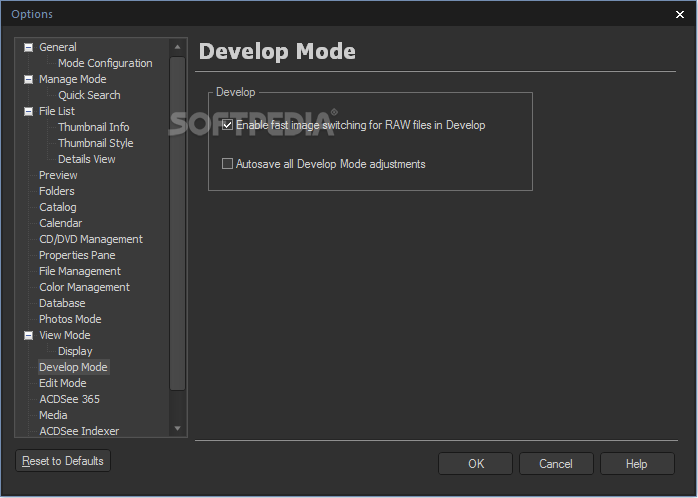Cancel the Options dialog
This screenshot has height=498, width=698.
[x=556, y=464]
